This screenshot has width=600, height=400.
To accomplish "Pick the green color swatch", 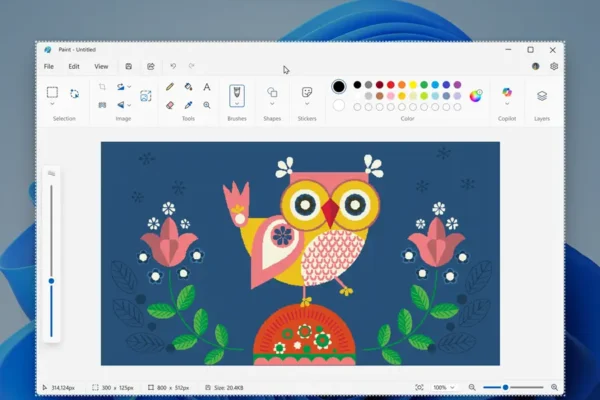I will [424, 85].
